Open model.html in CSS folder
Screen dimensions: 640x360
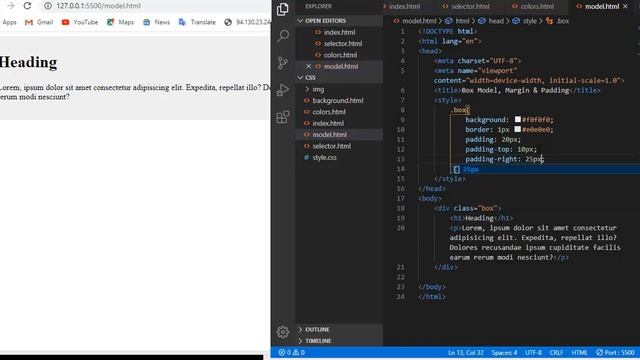[x=339, y=135]
